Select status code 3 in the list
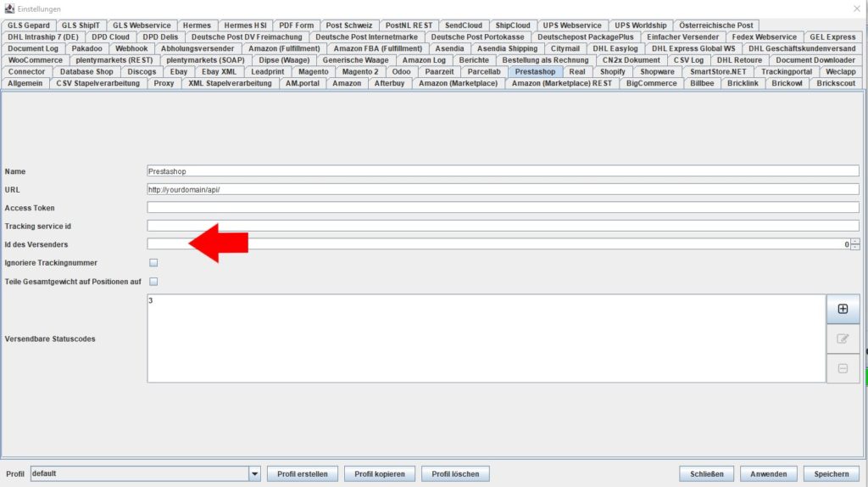Image resolution: width=868 pixels, height=487 pixels. pyautogui.click(x=151, y=300)
